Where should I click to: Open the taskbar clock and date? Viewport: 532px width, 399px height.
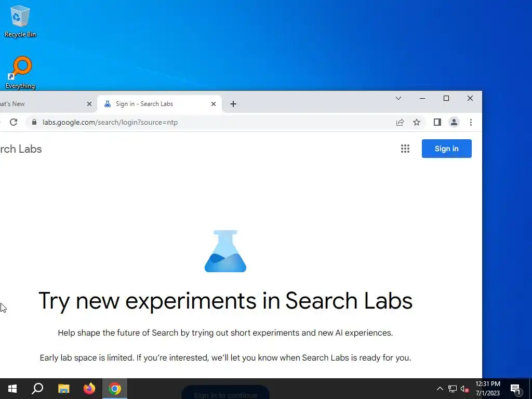(487, 389)
